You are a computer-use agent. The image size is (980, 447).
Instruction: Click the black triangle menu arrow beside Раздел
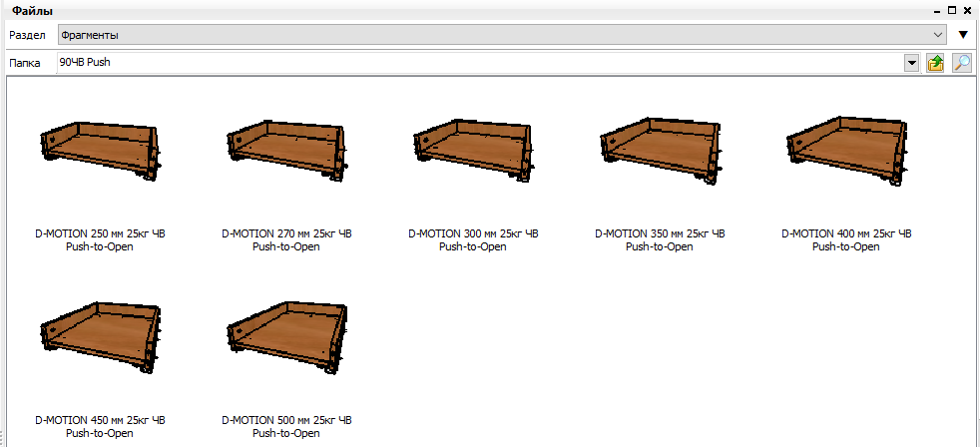point(963,35)
